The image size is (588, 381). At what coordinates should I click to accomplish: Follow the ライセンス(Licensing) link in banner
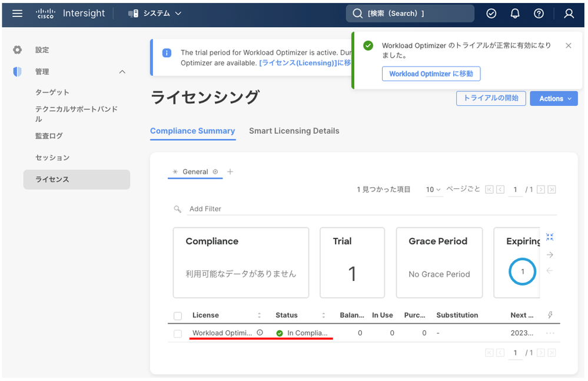pos(305,63)
